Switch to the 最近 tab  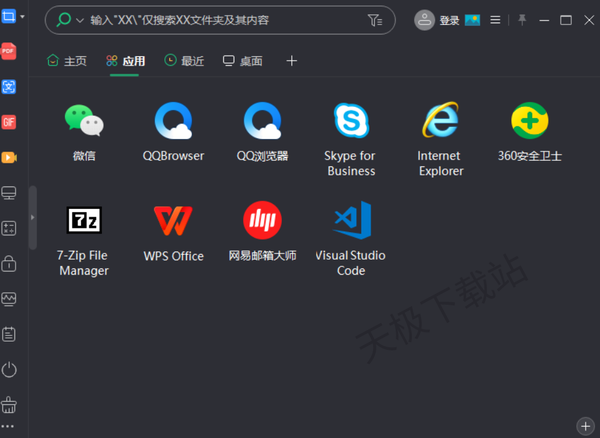(184, 61)
